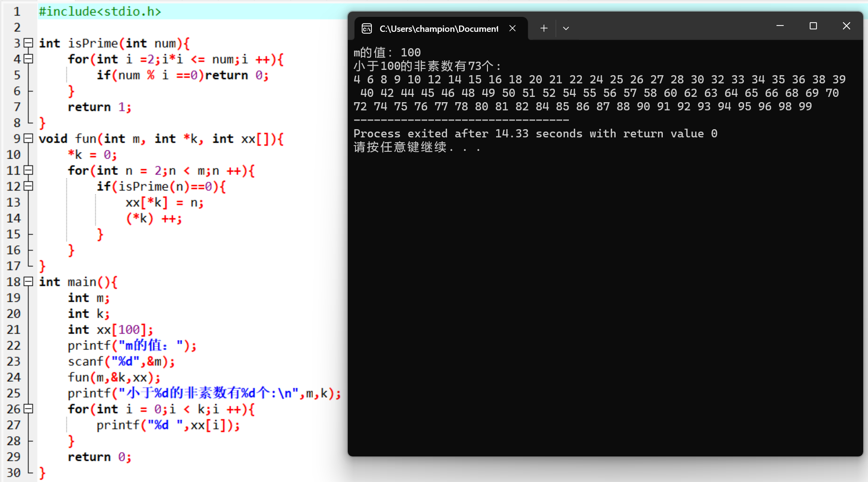Click the '请按任意键继续. . .' terminal prompt

point(417,147)
